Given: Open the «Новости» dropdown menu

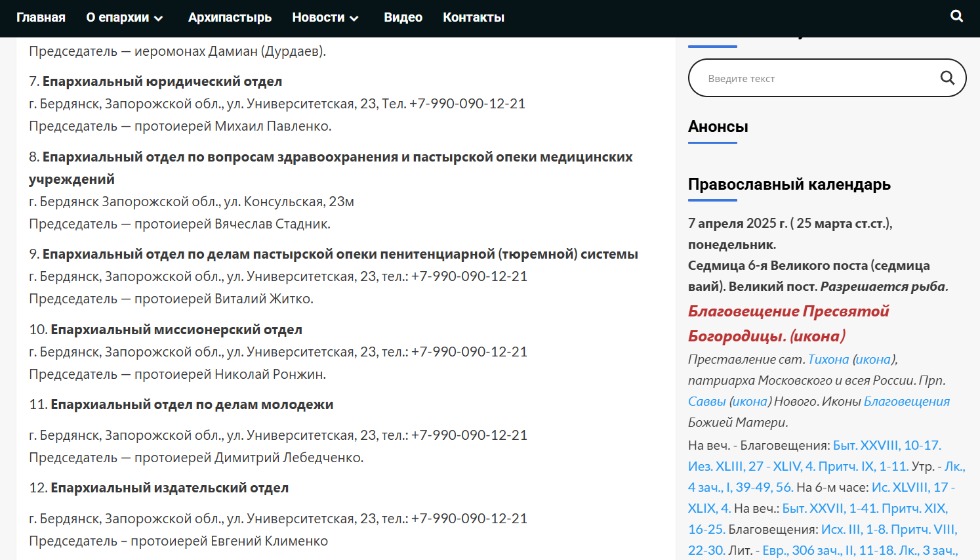Looking at the screenshot, I should tap(325, 18).
